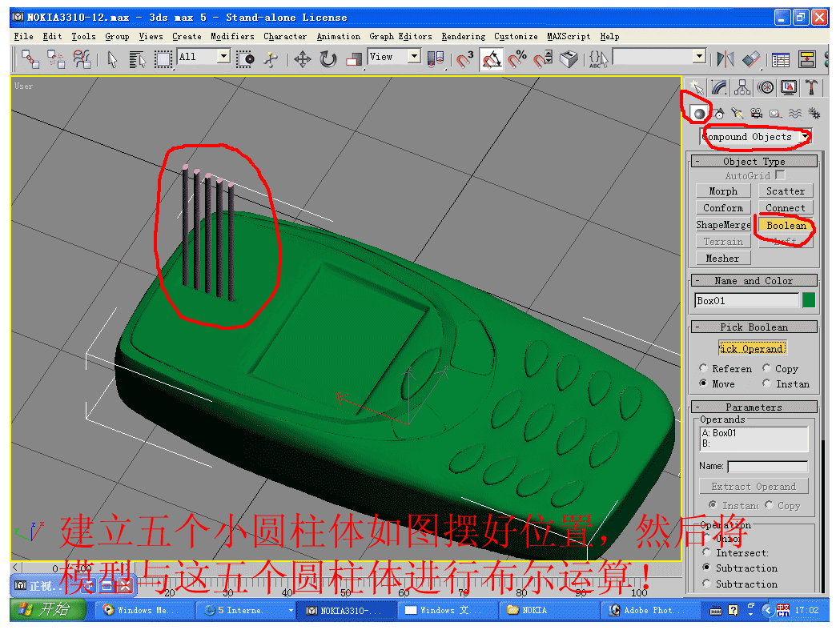
Task: Choose the Intersection operation radio
Action: (706, 552)
